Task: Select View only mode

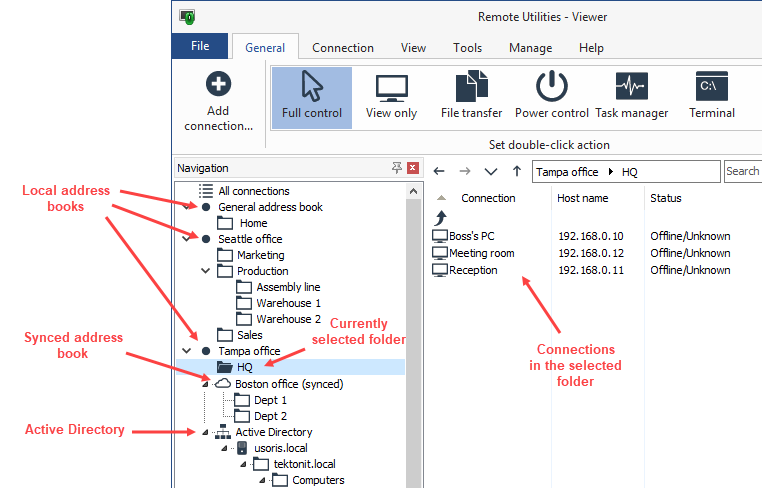Action: (x=391, y=99)
